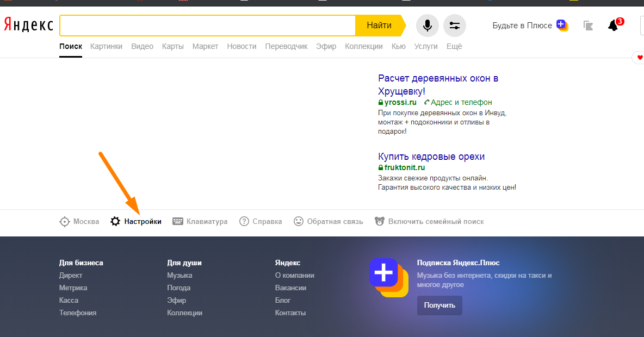Image resolution: width=644 pixels, height=337 pixels.
Task: Click footer link О компании
Action: click(x=294, y=276)
